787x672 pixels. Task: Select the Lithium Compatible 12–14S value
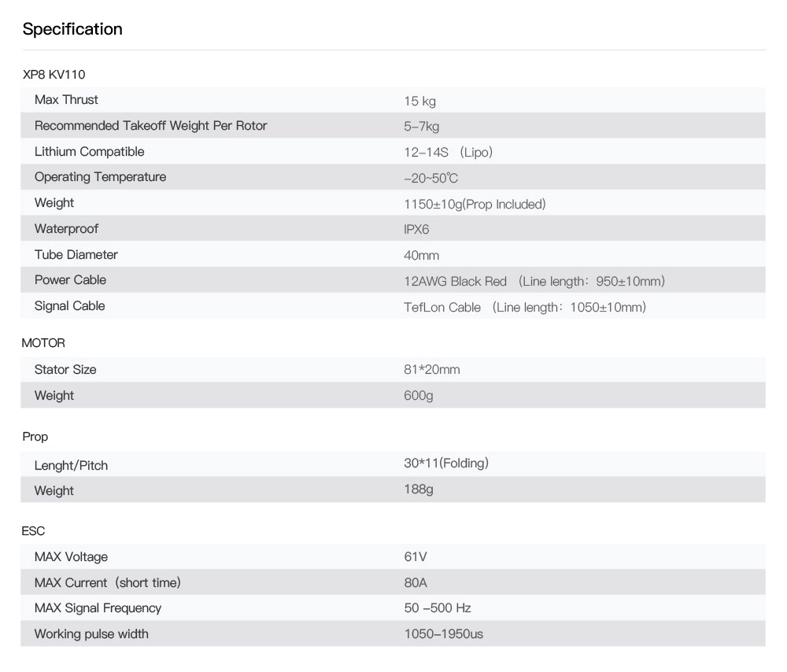coord(448,152)
